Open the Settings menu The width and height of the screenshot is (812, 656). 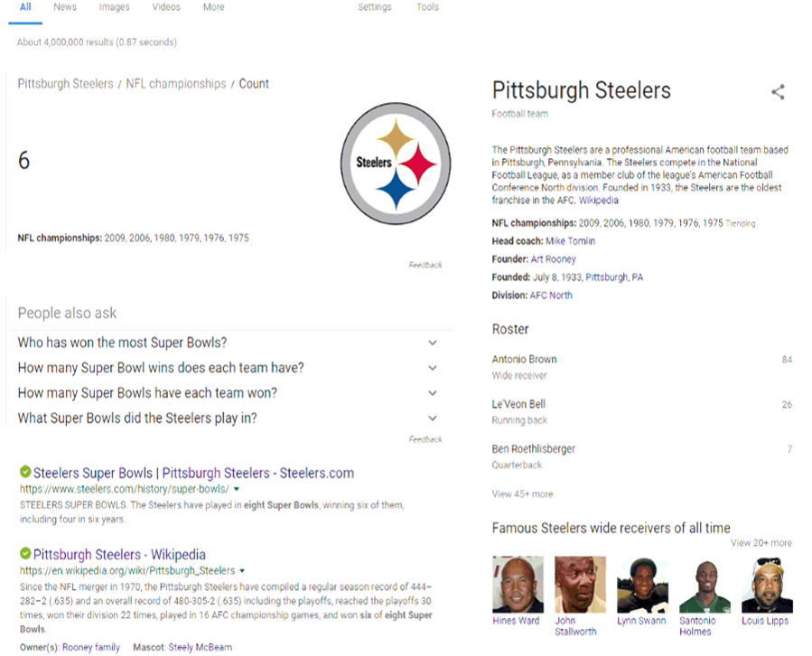pyautogui.click(x=374, y=7)
